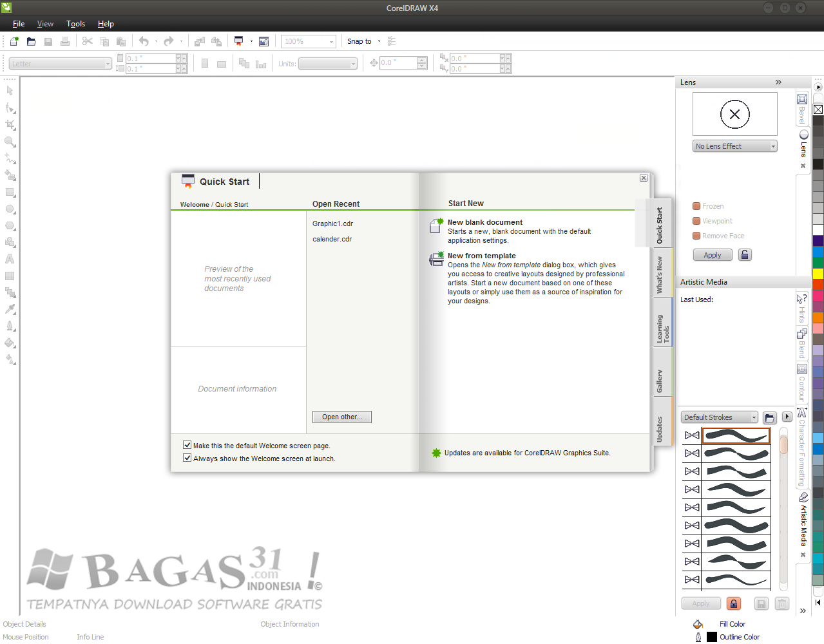Open the Units dropdown

pos(328,64)
